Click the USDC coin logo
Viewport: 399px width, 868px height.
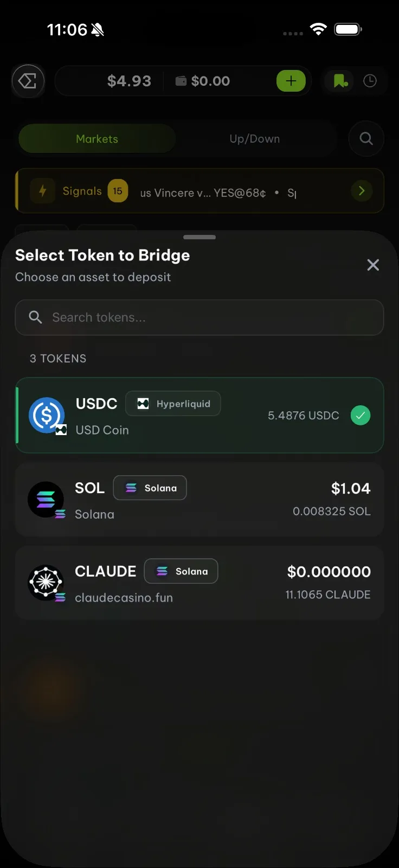[x=47, y=416]
